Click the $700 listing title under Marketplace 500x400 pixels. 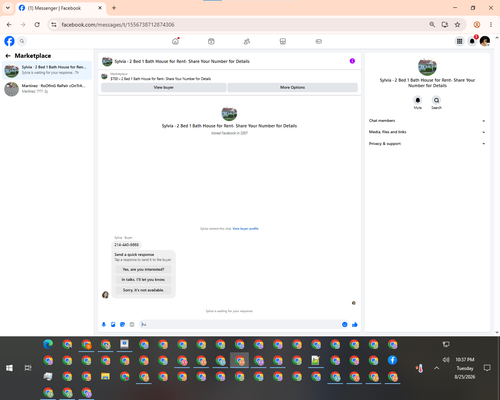[161, 79]
